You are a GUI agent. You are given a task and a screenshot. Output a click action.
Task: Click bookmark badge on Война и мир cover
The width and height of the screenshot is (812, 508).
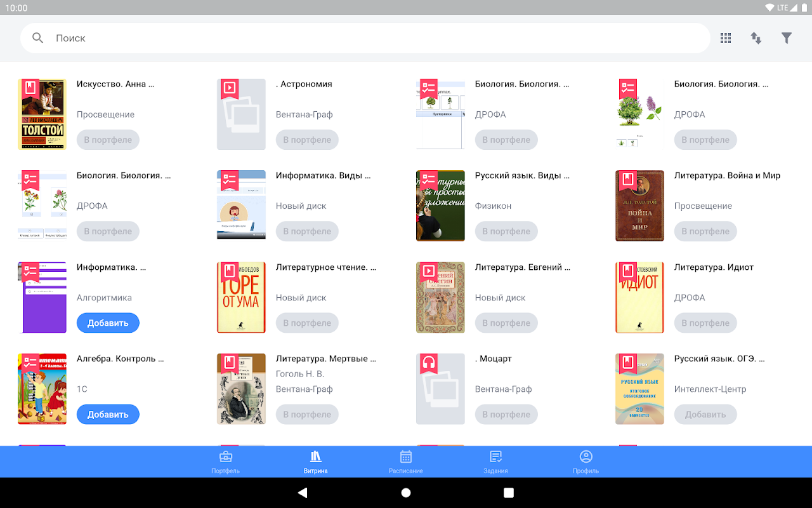[628, 180]
